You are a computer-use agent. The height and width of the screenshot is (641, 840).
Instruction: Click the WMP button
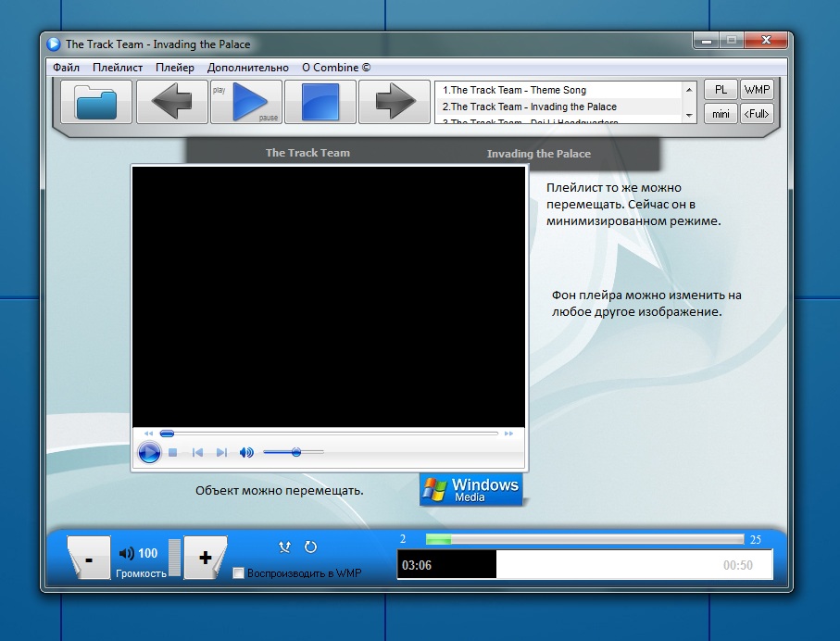tap(757, 90)
